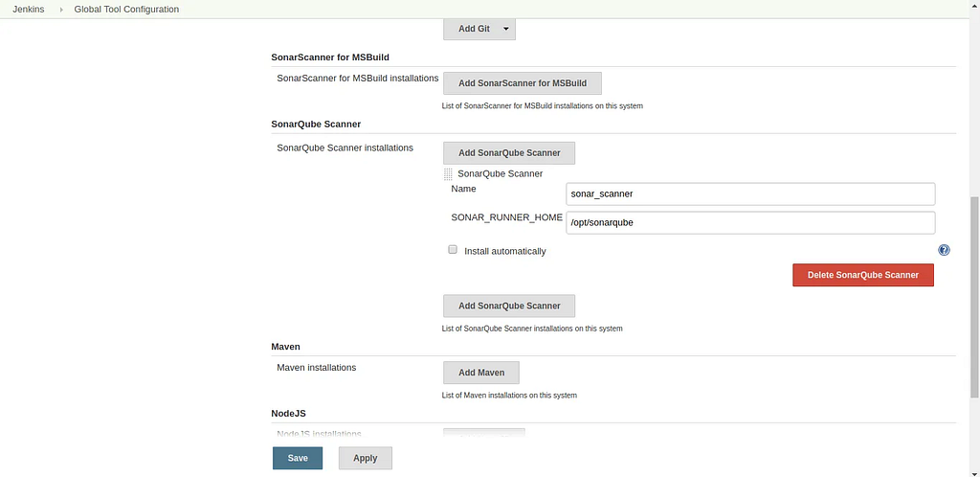980x477 pixels.
Task: Click 'List of SonarQube Scanner installations' description text
Action: pyautogui.click(x=532, y=329)
